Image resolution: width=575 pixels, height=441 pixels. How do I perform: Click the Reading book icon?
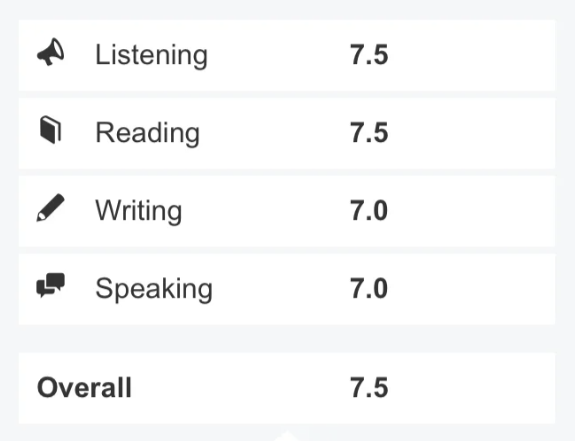pos(50,130)
